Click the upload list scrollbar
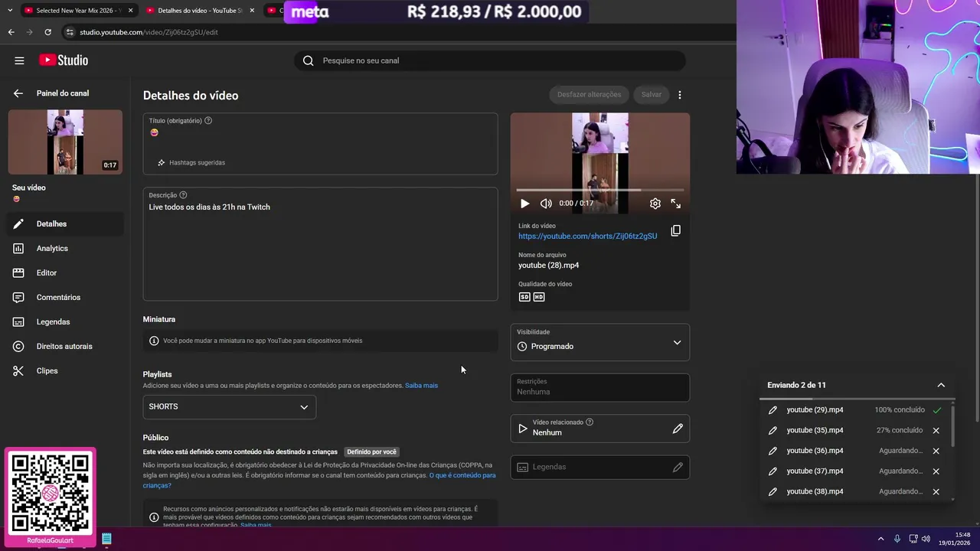This screenshot has height=551, width=980. point(953,425)
